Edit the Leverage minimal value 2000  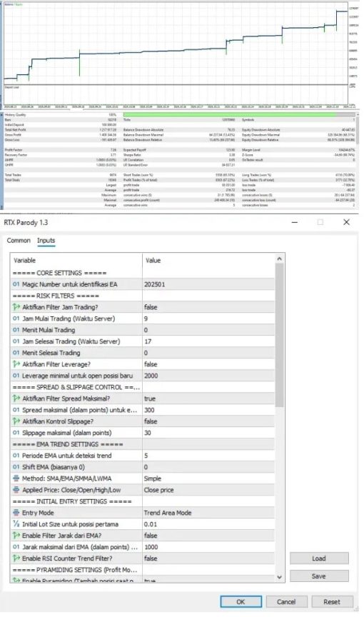(x=208, y=376)
